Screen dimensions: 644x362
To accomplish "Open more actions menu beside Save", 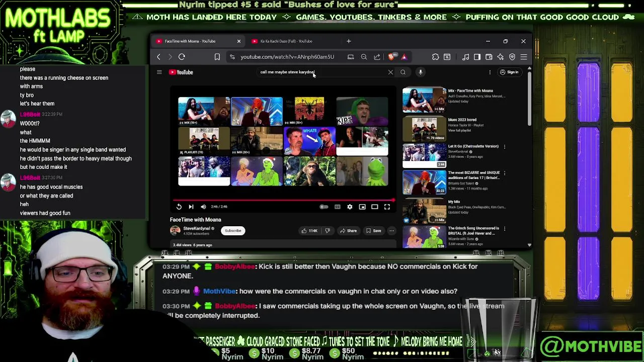I will pos(392,231).
